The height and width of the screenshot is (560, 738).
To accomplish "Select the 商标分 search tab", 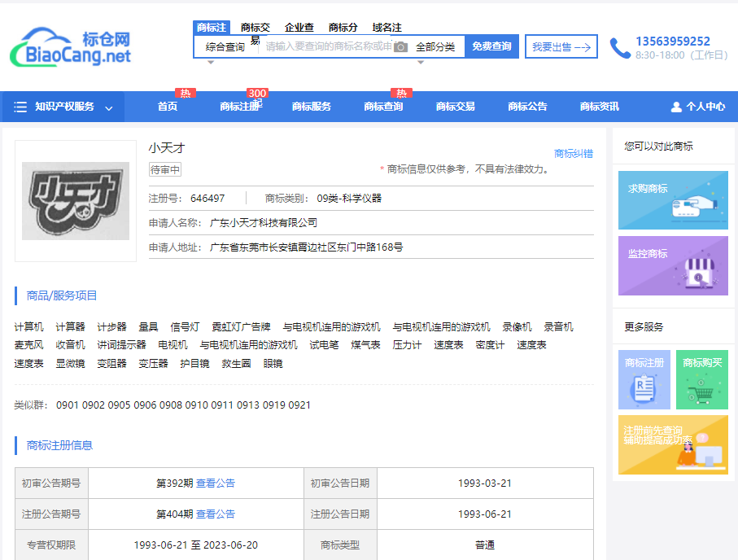I will (343, 28).
